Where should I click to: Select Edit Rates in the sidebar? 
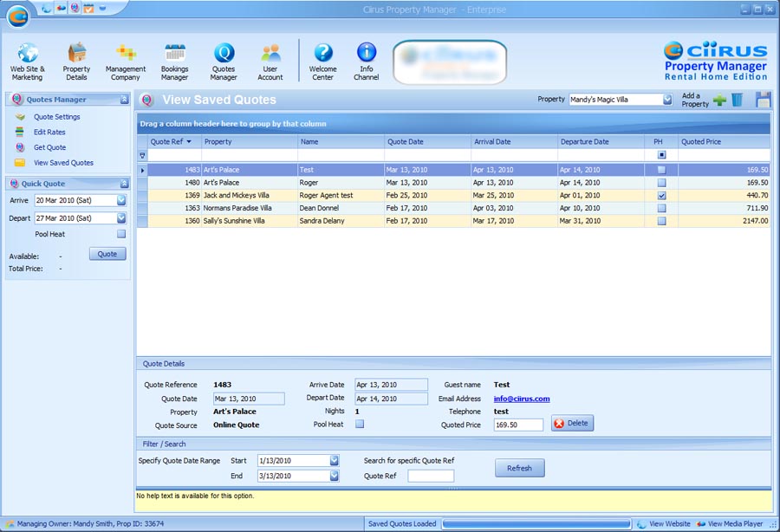(x=49, y=133)
